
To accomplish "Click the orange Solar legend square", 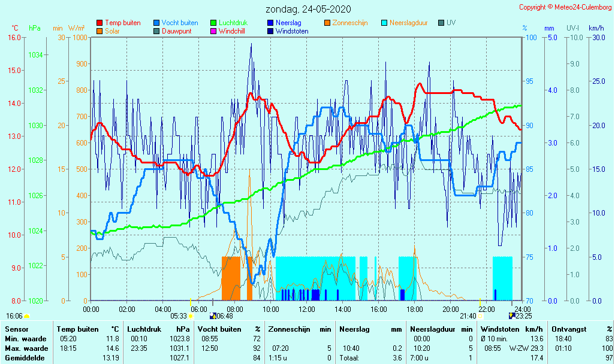I will click(100, 31).
